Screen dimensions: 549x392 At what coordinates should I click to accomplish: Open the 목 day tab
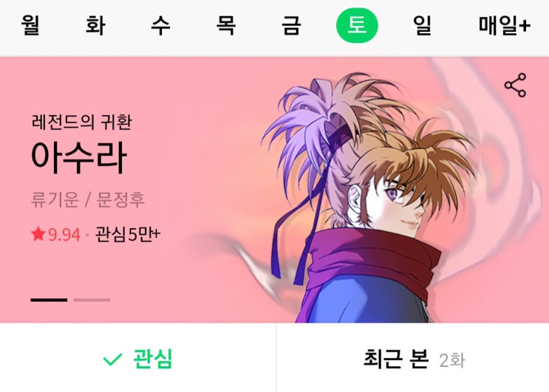[226, 26]
